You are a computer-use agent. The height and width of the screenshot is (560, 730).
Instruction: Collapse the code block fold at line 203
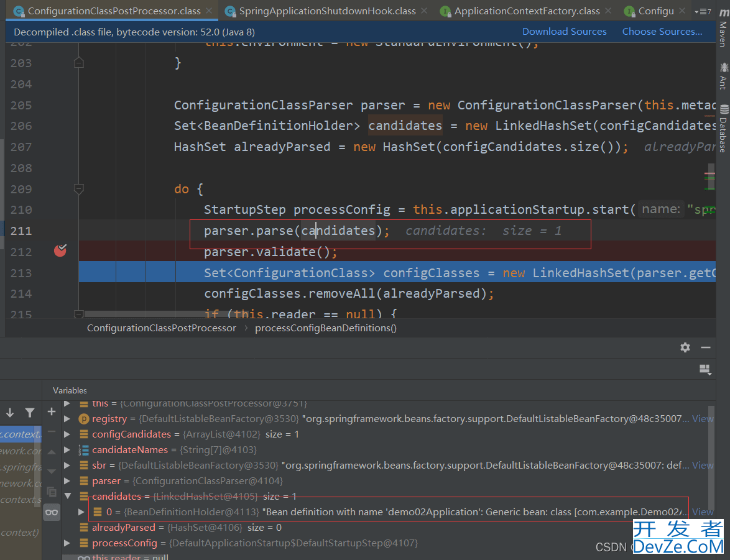click(79, 63)
